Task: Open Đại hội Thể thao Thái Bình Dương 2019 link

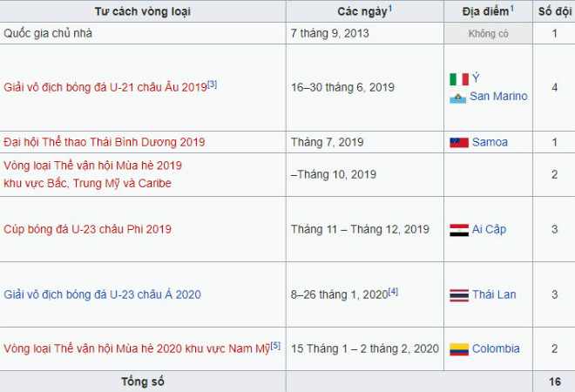Action: (105, 142)
